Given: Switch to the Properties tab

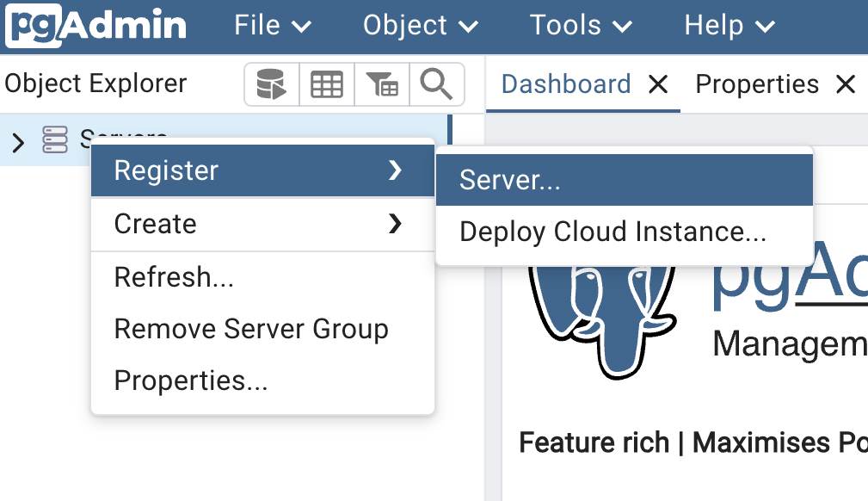Looking at the screenshot, I should pyautogui.click(x=757, y=84).
